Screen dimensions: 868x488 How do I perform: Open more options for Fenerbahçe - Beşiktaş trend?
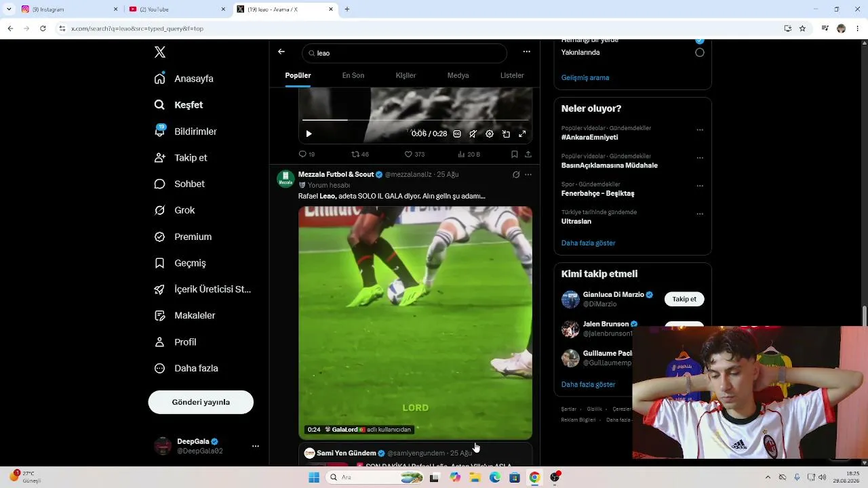click(x=700, y=186)
